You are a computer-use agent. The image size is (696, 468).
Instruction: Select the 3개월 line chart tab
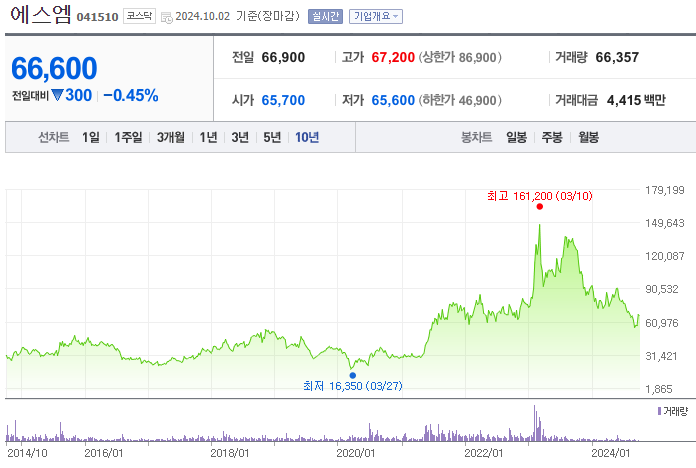click(170, 137)
